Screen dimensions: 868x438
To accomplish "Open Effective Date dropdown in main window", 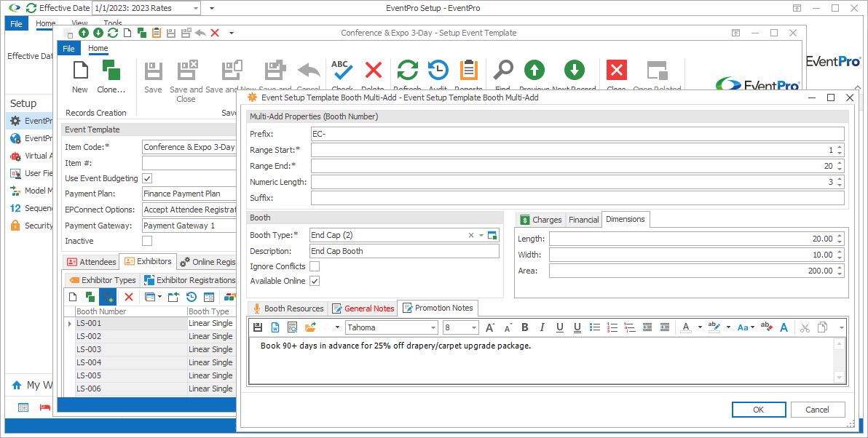I will coord(195,8).
